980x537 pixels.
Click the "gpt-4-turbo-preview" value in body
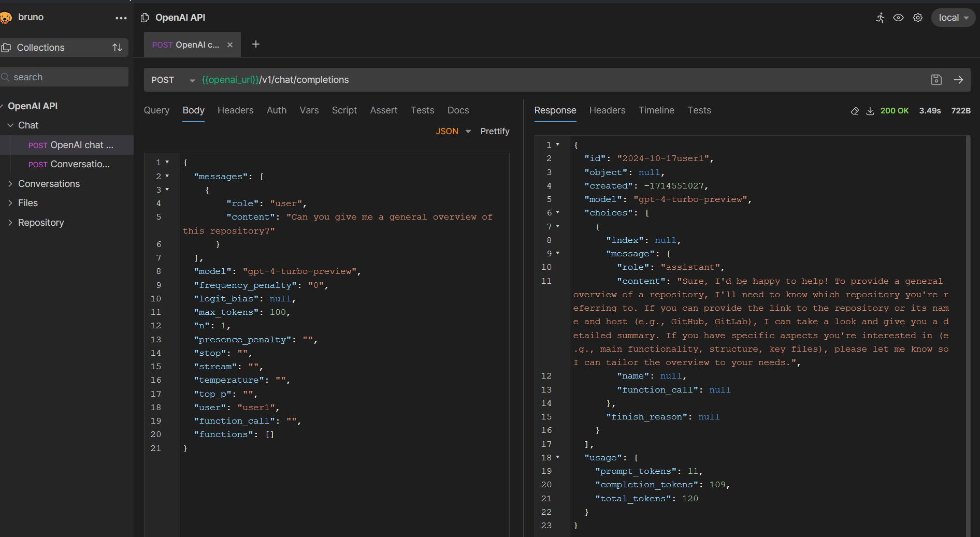[x=299, y=271]
